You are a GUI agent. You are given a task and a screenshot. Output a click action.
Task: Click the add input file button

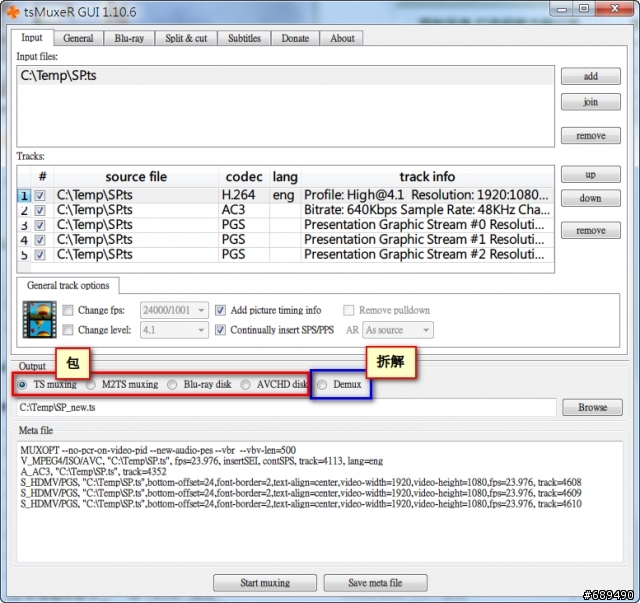tap(591, 76)
